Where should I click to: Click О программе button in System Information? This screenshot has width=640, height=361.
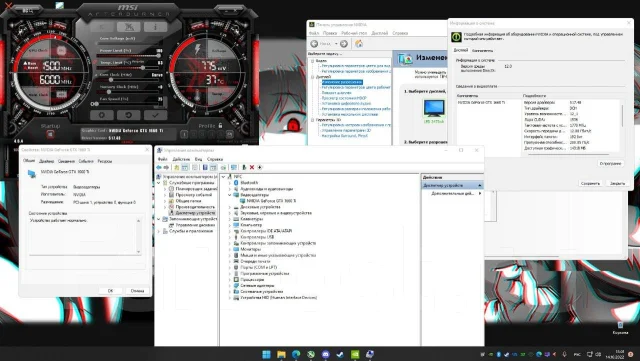point(611,163)
